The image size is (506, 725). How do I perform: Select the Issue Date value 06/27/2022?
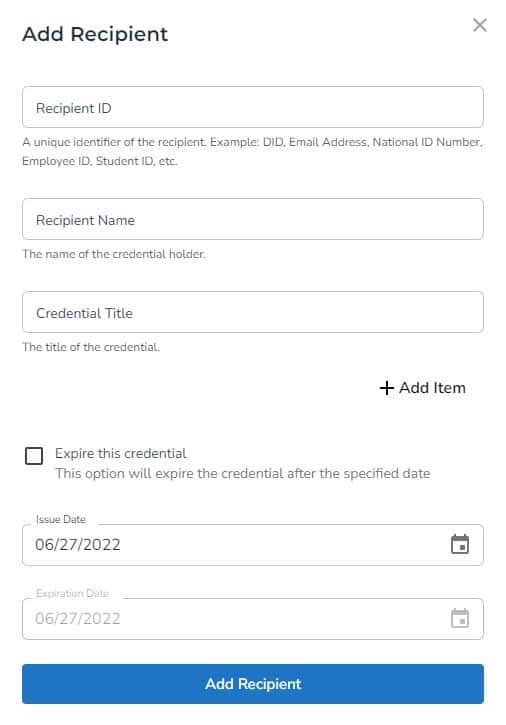[x=78, y=544]
